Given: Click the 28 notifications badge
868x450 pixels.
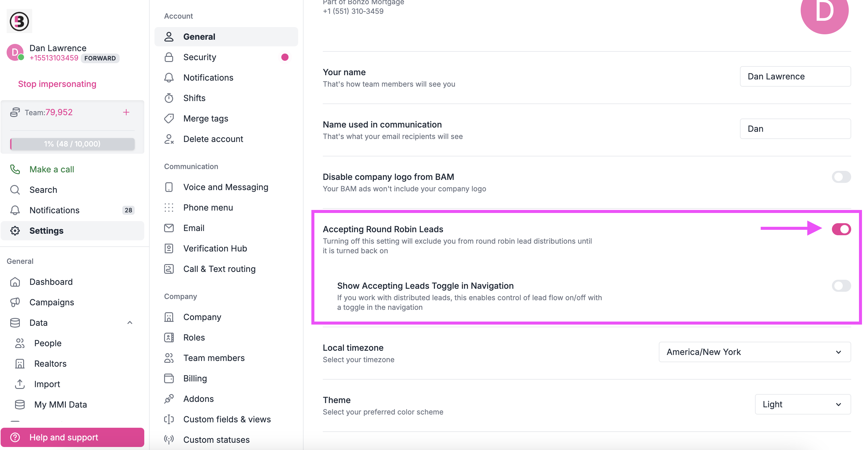Looking at the screenshot, I should tap(128, 210).
